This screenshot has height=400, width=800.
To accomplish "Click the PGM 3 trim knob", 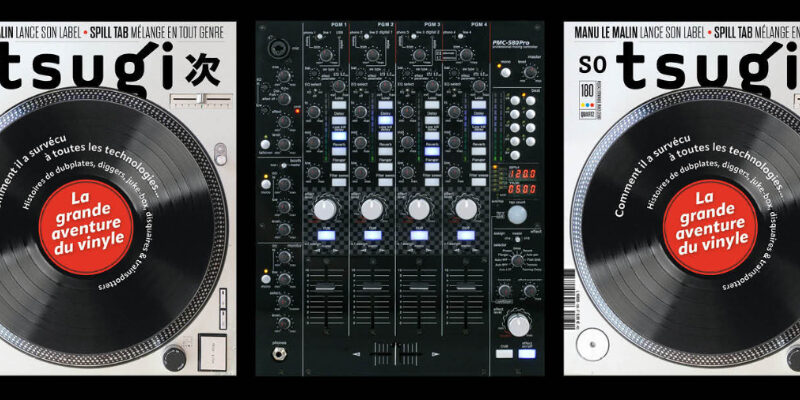I will [x=419, y=55].
